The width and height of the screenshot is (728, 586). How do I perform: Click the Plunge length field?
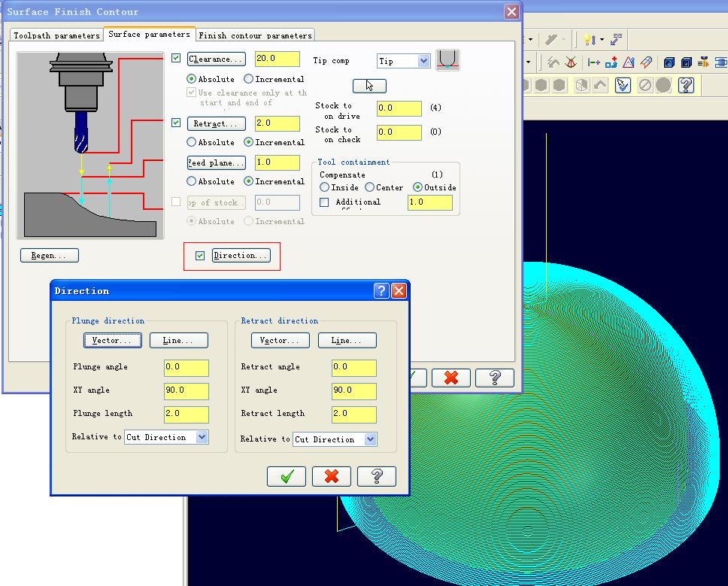[x=187, y=414]
